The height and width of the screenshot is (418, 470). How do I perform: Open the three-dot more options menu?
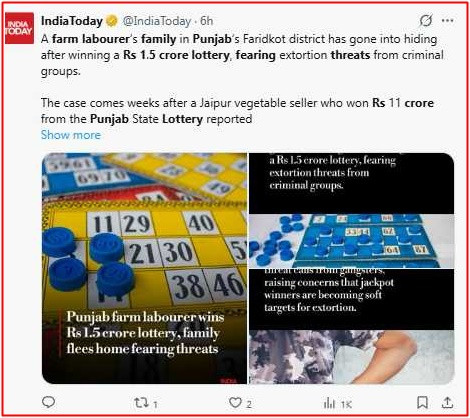[x=447, y=21]
